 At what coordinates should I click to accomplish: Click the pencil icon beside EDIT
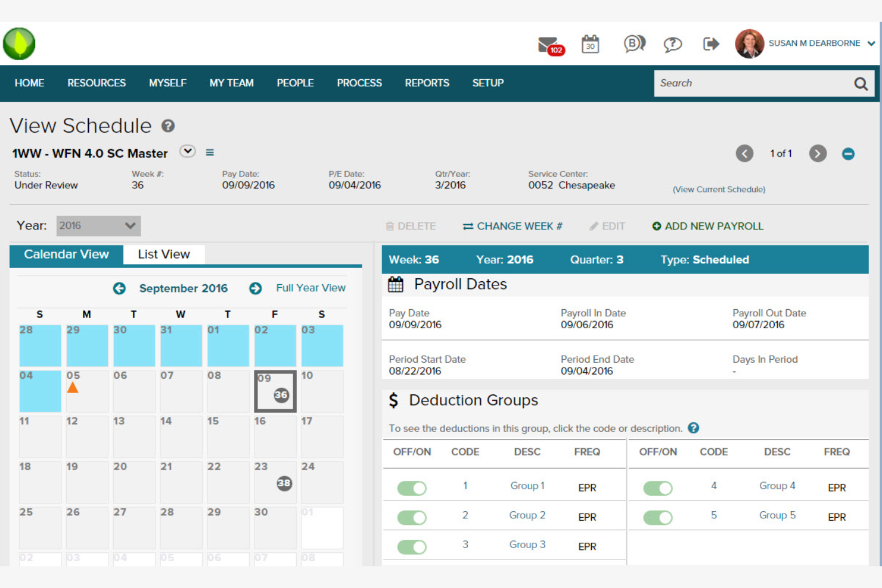coord(594,226)
